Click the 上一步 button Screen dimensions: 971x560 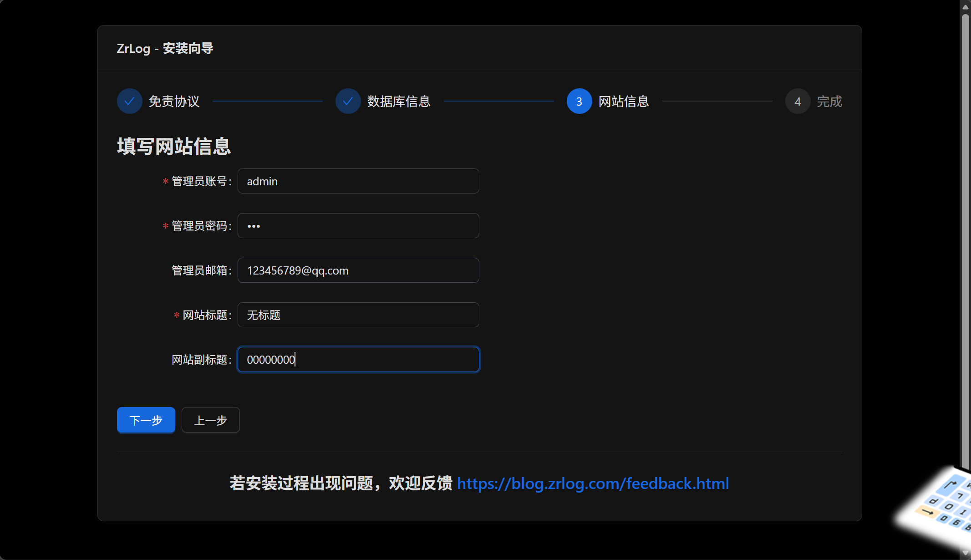click(x=210, y=420)
